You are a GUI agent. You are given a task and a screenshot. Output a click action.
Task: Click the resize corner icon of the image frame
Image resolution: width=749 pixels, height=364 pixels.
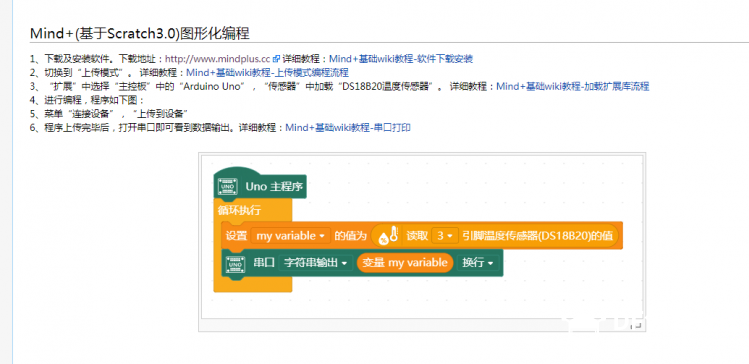[x=636, y=325]
